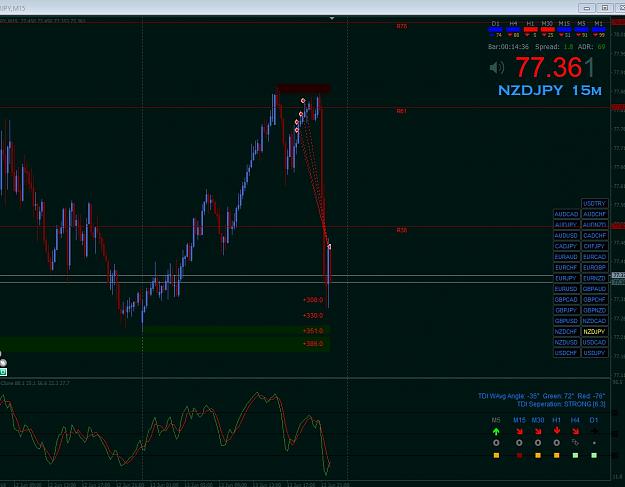Image resolution: width=625 pixels, height=487 pixels.
Task: Switch chart to EURGBP symbol
Action: [595, 267]
